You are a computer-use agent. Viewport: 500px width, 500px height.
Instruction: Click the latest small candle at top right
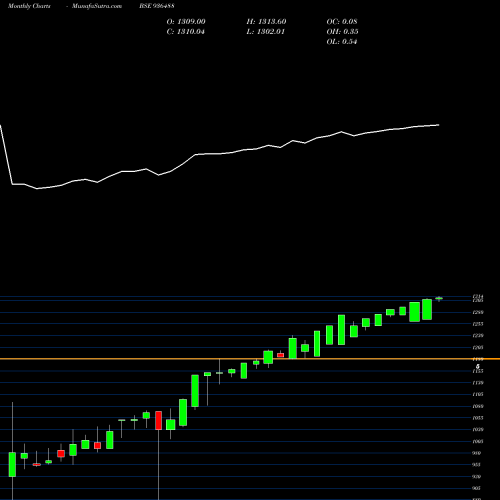point(439,299)
